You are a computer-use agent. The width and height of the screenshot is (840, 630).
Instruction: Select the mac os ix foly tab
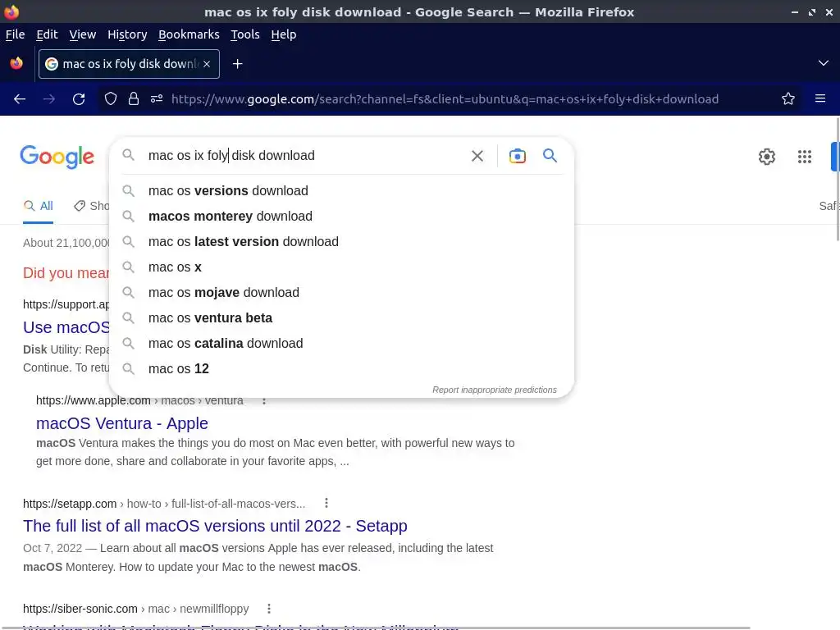129,64
